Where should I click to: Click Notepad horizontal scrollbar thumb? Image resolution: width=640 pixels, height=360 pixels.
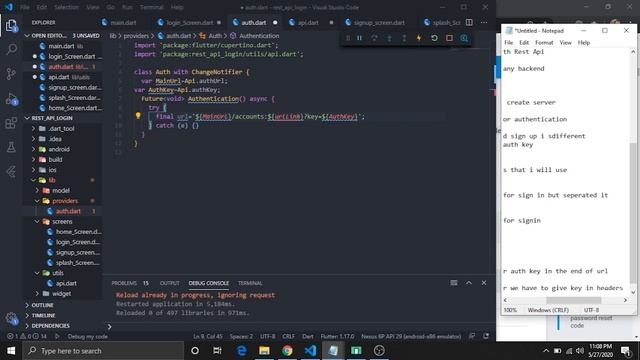[573, 300]
